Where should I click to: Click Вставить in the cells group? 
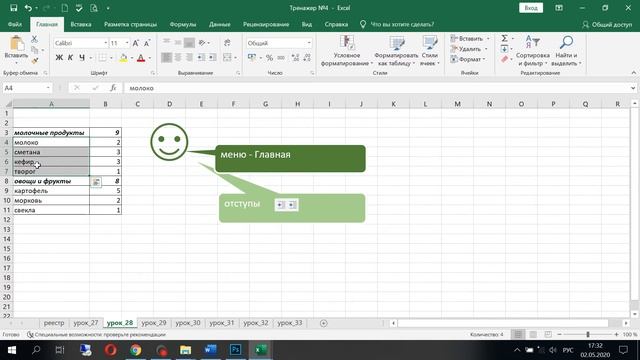coord(469,39)
